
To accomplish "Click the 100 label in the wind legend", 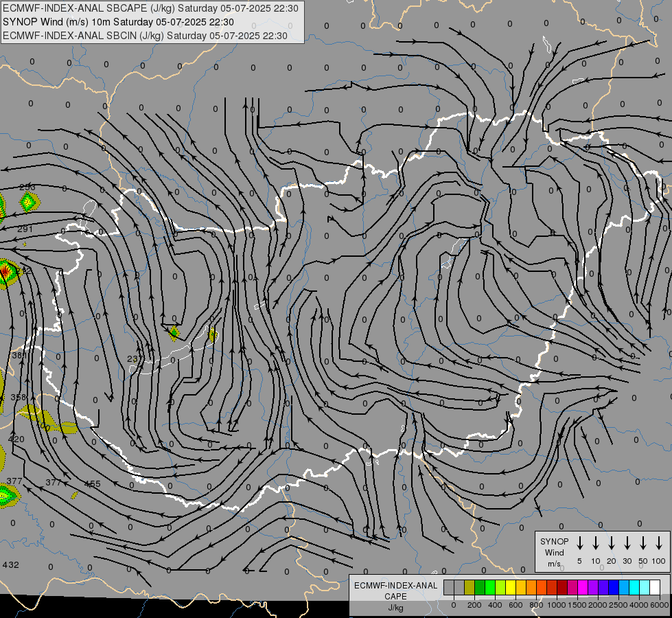I will pyautogui.click(x=659, y=561).
